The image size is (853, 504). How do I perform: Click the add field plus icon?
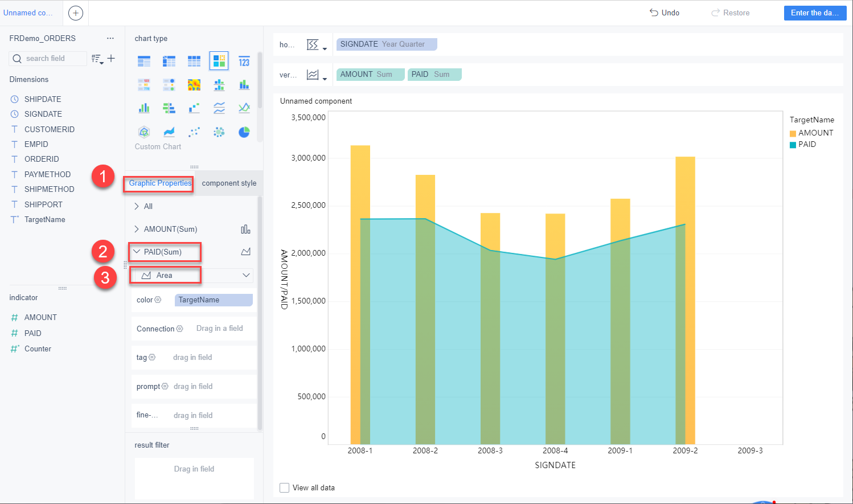coord(112,58)
